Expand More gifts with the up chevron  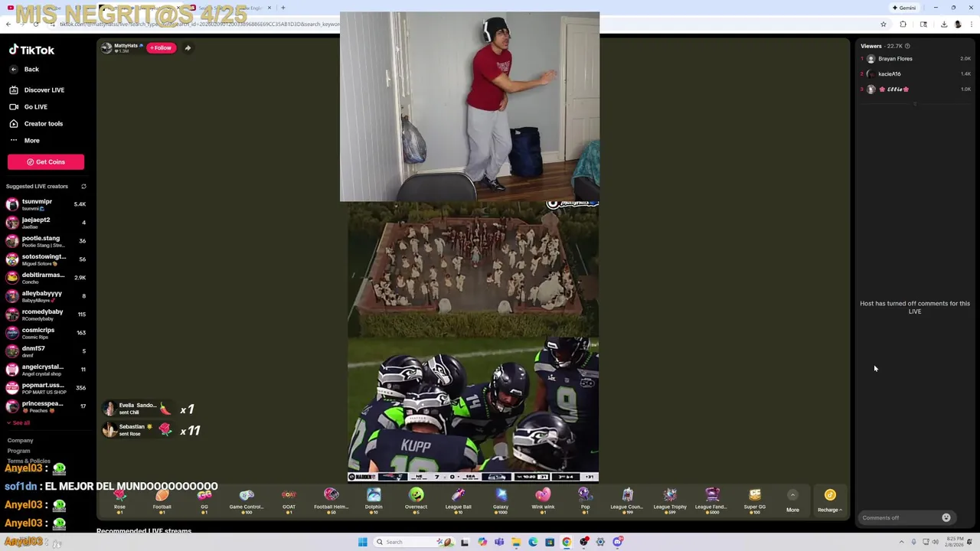pyautogui.click(x=792, y=495)
